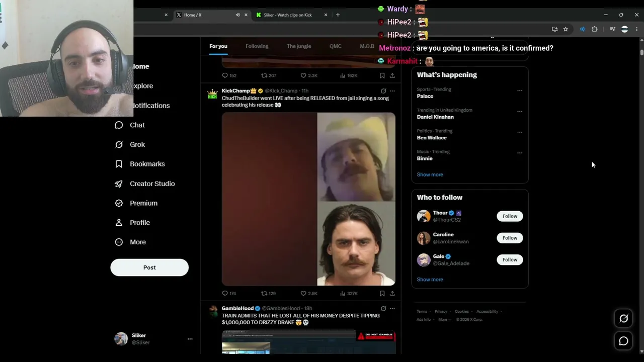The image size is (644, 362).
Task: Show more Who to follow suggestions
Action: point(430,280)
